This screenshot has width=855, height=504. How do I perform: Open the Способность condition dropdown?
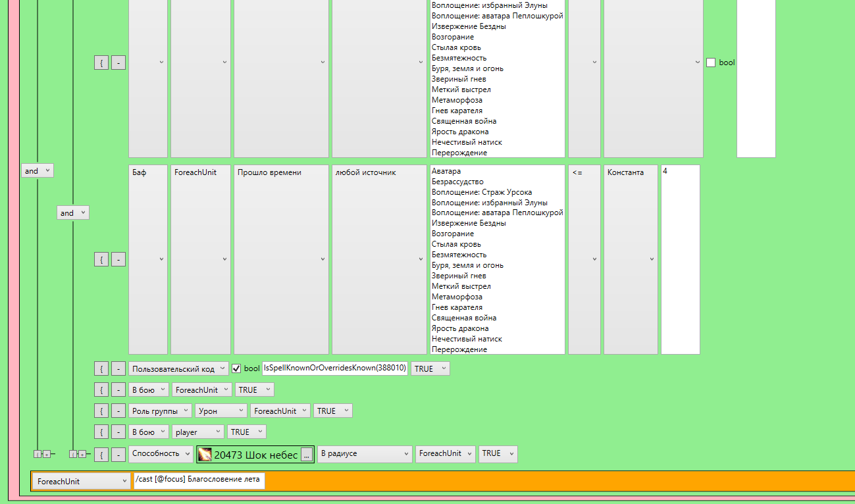tap(161, 453)
